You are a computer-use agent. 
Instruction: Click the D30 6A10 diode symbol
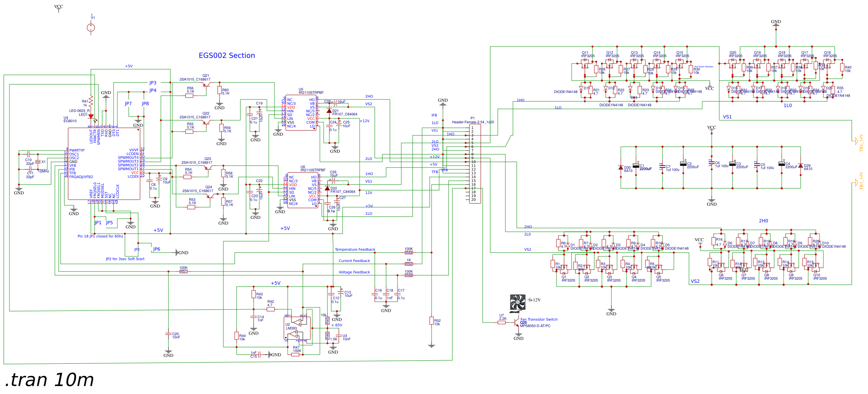pyautogui.click(x=621, y=167)
